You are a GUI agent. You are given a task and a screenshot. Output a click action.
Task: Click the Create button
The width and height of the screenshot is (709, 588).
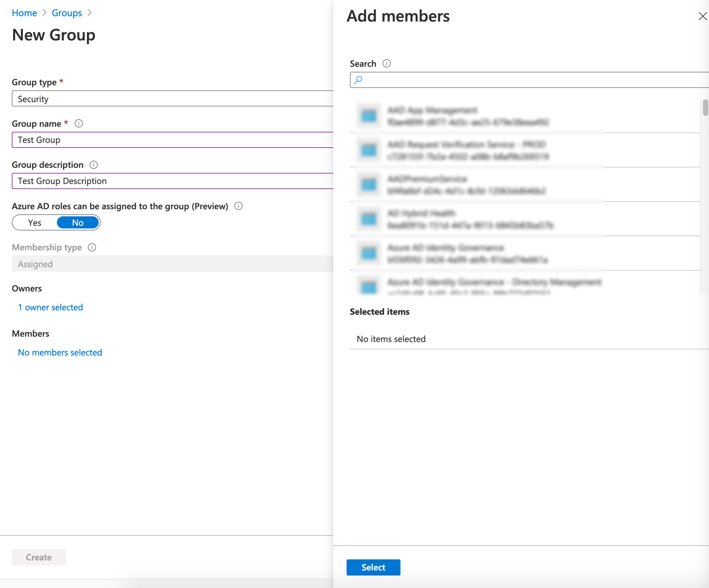[38, 557]
